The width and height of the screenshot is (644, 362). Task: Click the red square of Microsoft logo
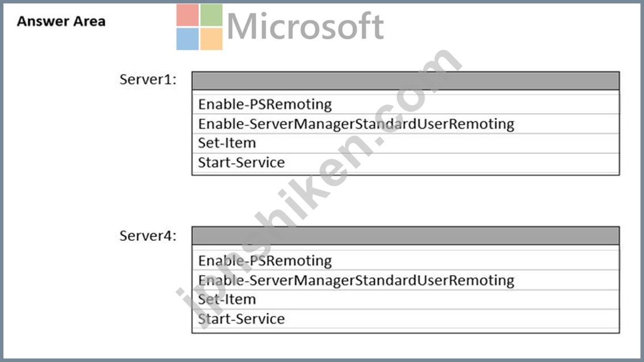[188, 15]
